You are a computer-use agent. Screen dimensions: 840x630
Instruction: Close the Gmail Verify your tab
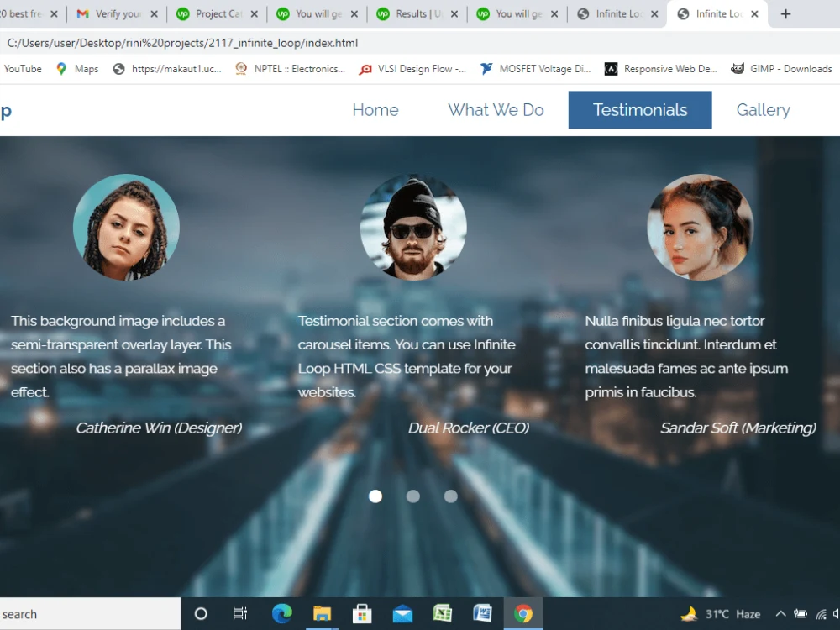click(155, 14)
